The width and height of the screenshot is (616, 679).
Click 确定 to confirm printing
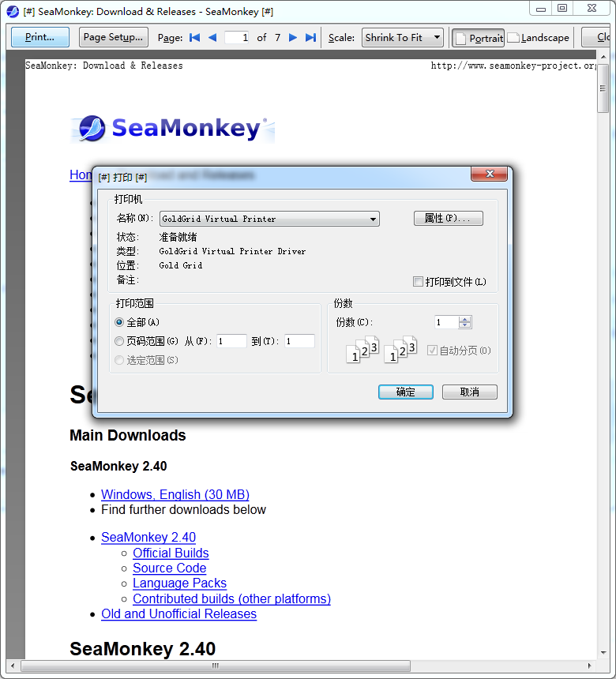tap(405, 392)
